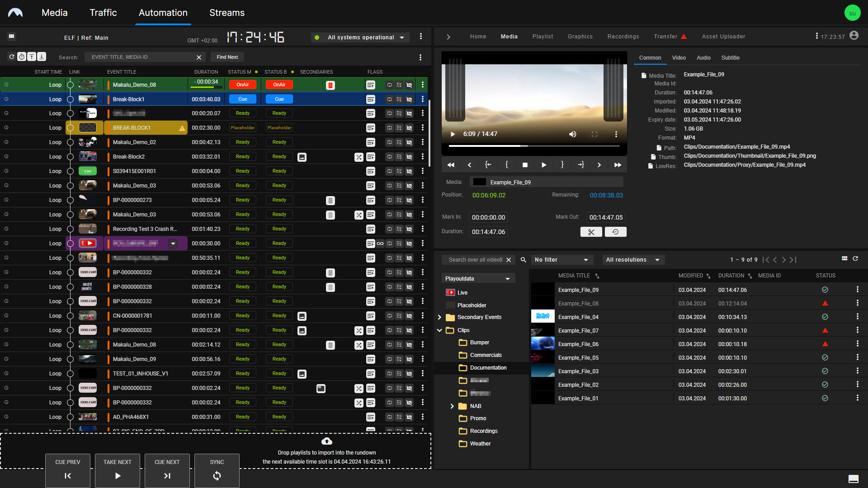Enter fullscreen on the preview player

pyautogui.click(x=594, y=134)
